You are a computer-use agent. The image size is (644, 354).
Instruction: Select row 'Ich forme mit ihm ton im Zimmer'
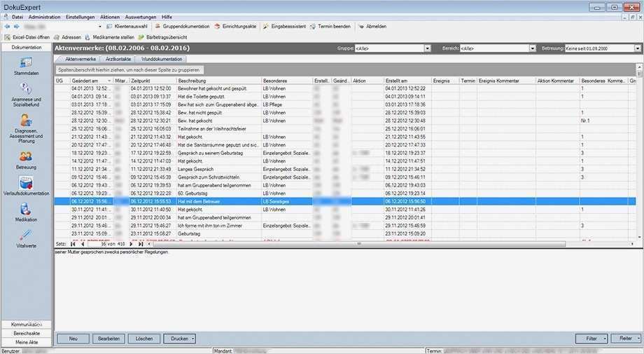coord(345,226)
